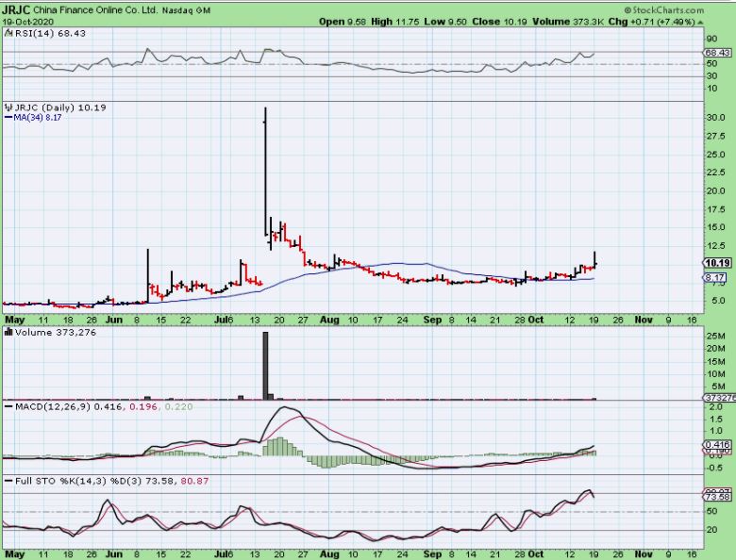Select the JRJC ticker symbol in the header
Viewport: 736px width, 560px height.
tap(16, 9)
